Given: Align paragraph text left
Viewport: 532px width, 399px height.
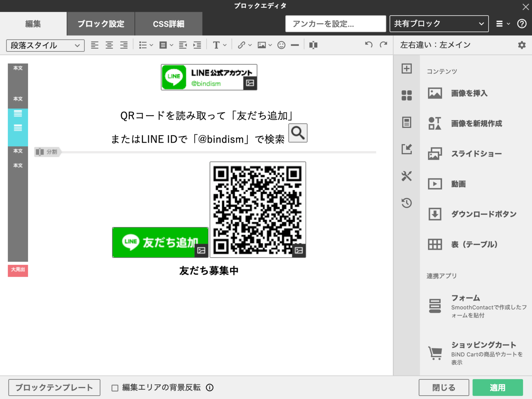Looking at the screenshot, I should tap(95, 45).
